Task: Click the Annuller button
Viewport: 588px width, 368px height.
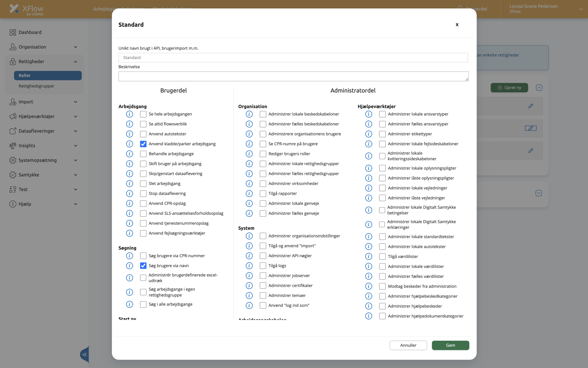Action: tap(408, 345)
